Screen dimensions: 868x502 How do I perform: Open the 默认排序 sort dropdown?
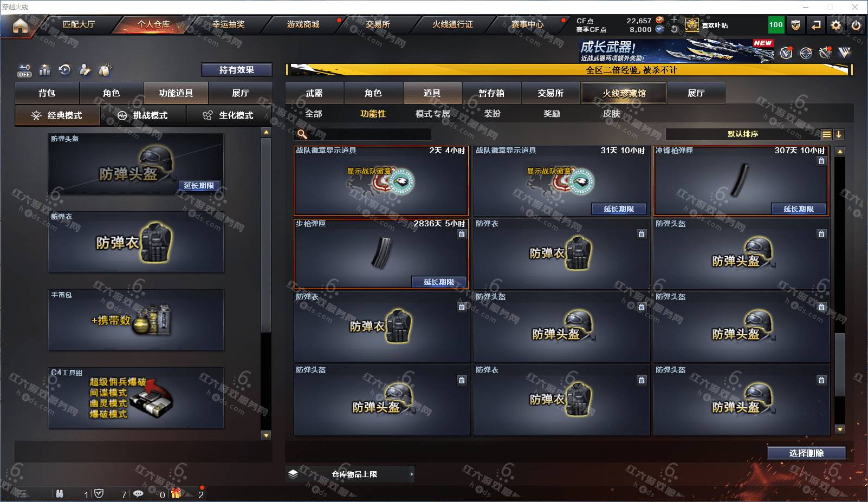[743, 134]
